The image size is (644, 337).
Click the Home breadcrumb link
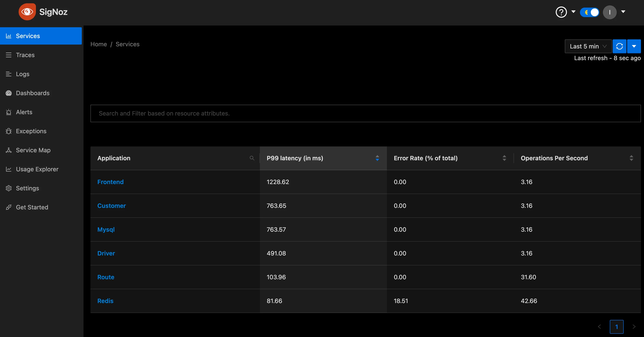tap(98, 44)
